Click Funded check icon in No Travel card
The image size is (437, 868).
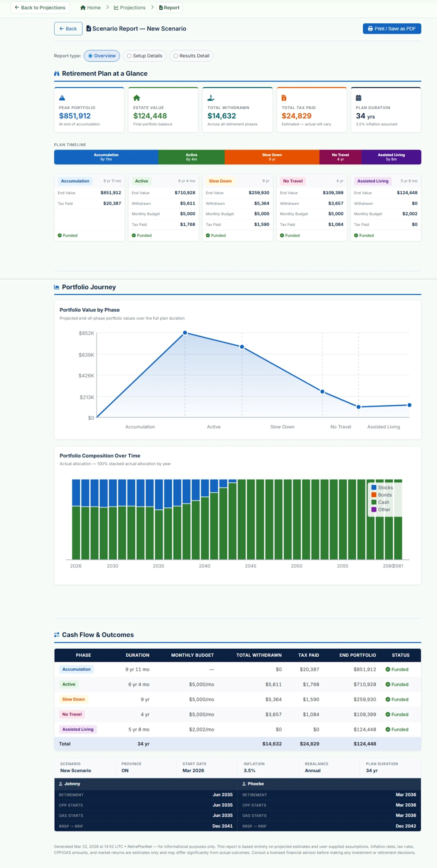282,236
